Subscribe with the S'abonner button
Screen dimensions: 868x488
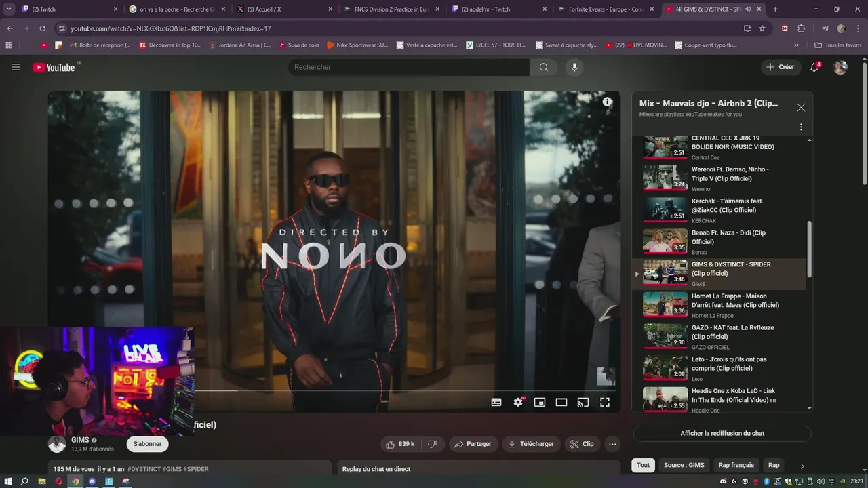click(147, 444)
